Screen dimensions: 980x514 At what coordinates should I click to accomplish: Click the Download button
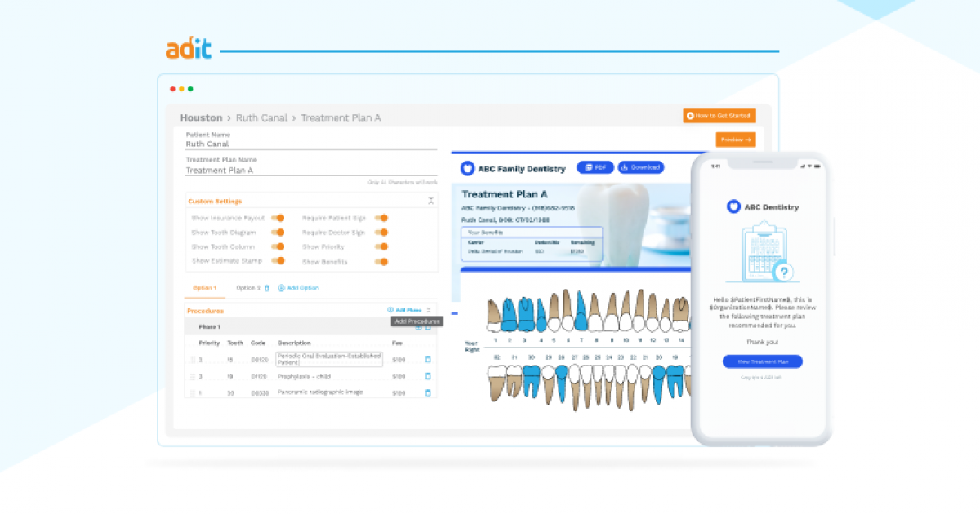(x=640, y=167)
